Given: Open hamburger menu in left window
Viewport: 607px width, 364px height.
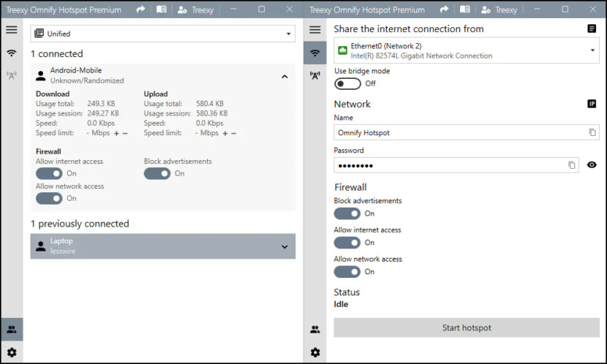Looking at the screenshot, I should (x=12, y=30).
